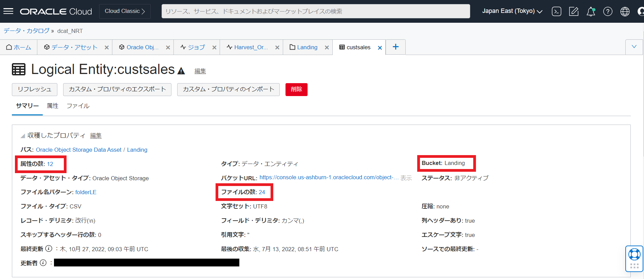This screenshot has width=644, height=279.
Task: Collapse the 収穫したプロパティ section
Action: 23,136
